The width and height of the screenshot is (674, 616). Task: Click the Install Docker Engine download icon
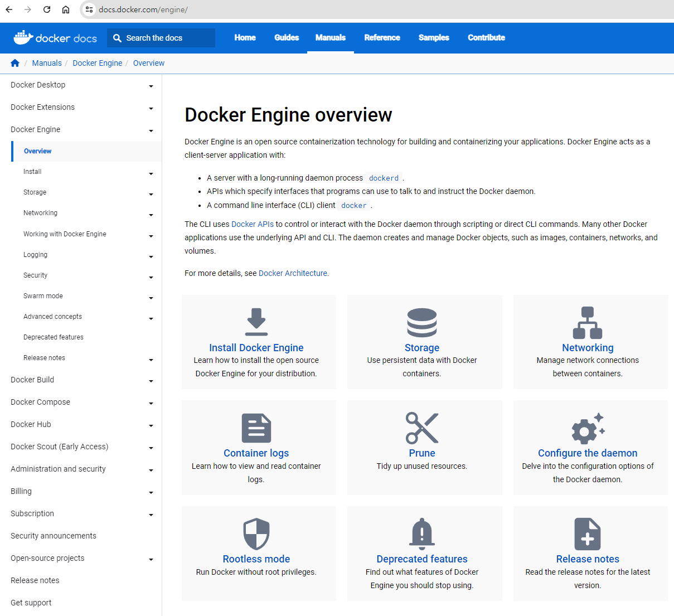pos(256,322)
